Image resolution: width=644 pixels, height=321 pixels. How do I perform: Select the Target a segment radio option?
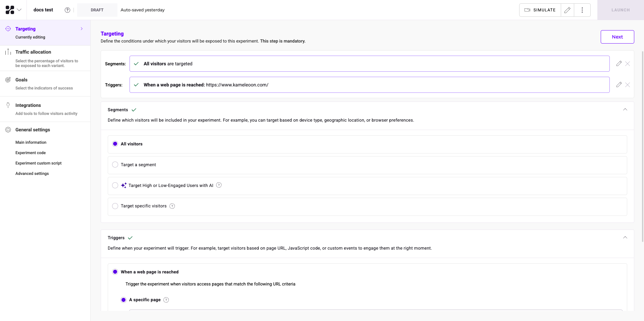pos(115,165)
